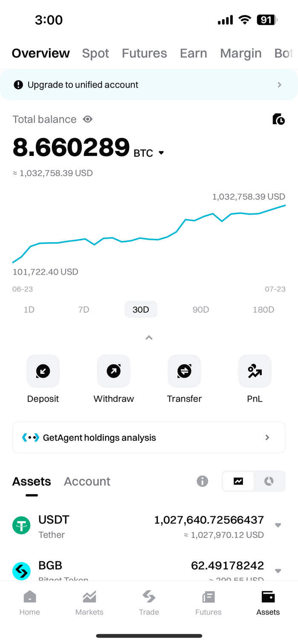This screenshot has height=644, width=298.
Task: Open the PnL analysis icon
Action: click(x=255, y=371)
